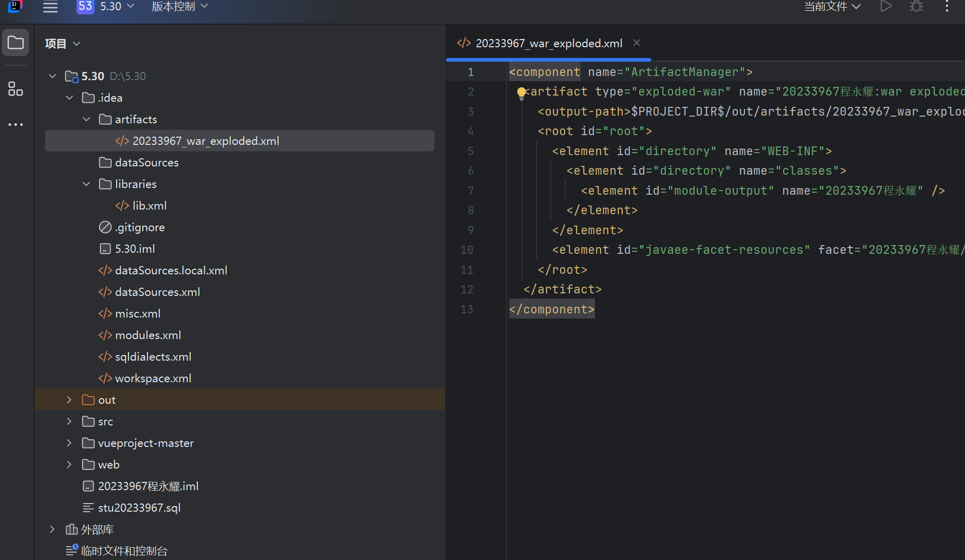The width and height of the screenshot is (965, 560).
Task: Click the Debug bug icon
Action: pos(916,6)
